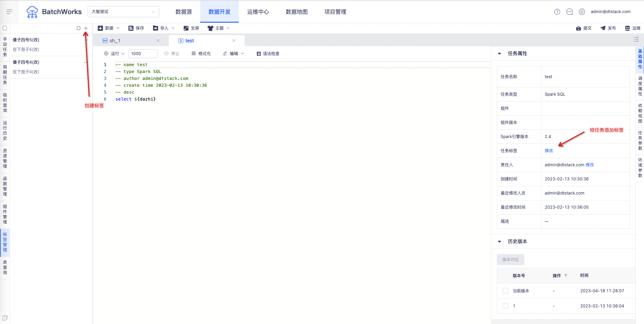
Task: Click 格式化 format button
Action: 201,54
